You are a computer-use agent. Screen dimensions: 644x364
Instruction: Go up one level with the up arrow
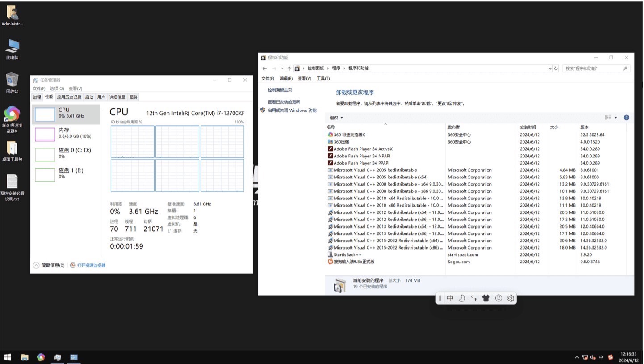(289, 68)
